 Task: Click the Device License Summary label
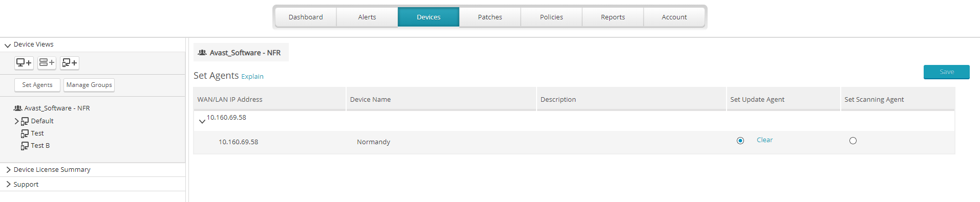(52, 170)
